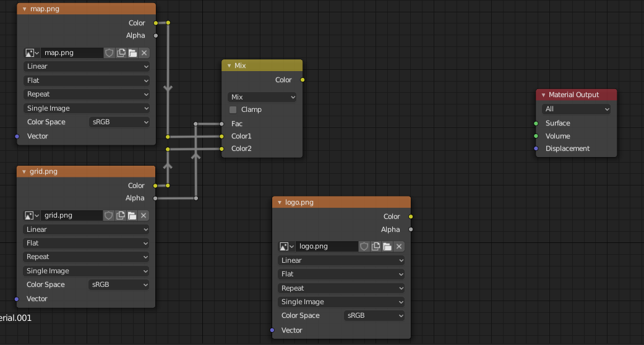The image size is (644, 345).
Task: Collapse the map.png node header triangle
Action: [x=25, y=9]
